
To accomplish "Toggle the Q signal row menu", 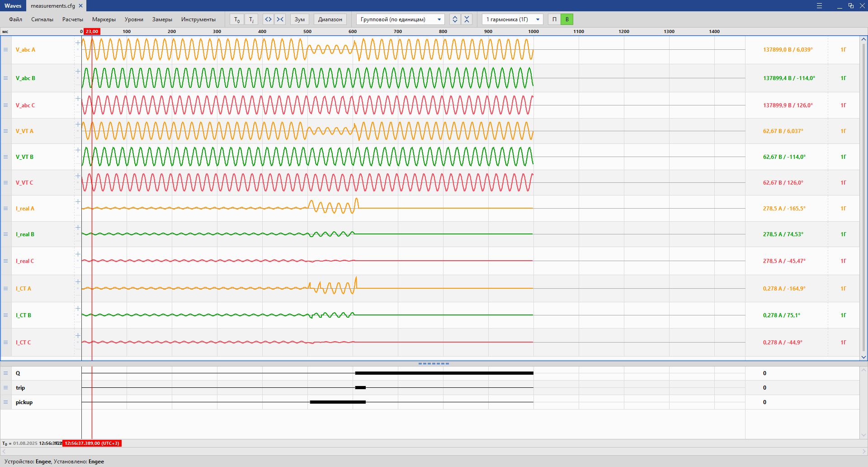I will pos(5,373).
